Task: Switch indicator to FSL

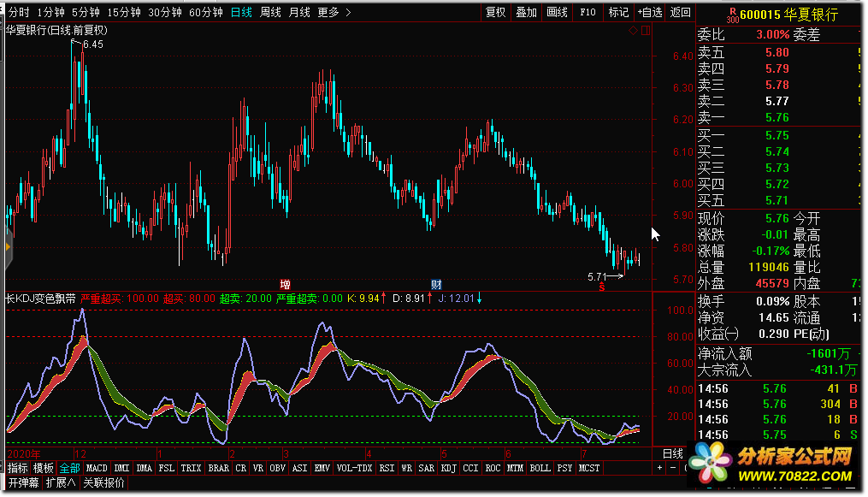Action: click(x=166, y=468)
